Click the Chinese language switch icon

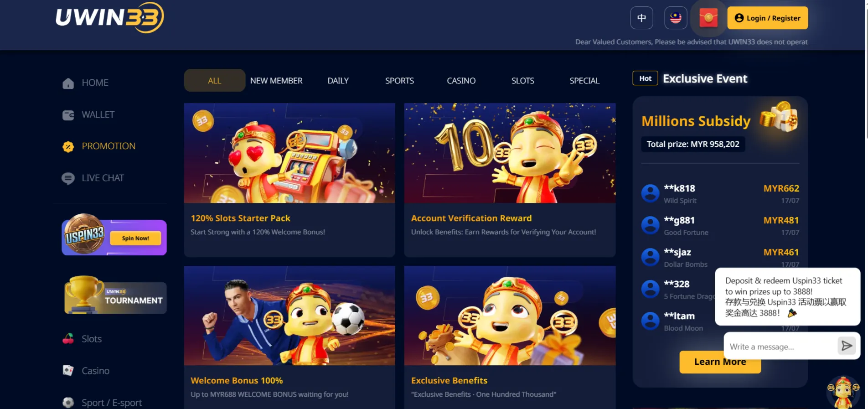(641, 18)
